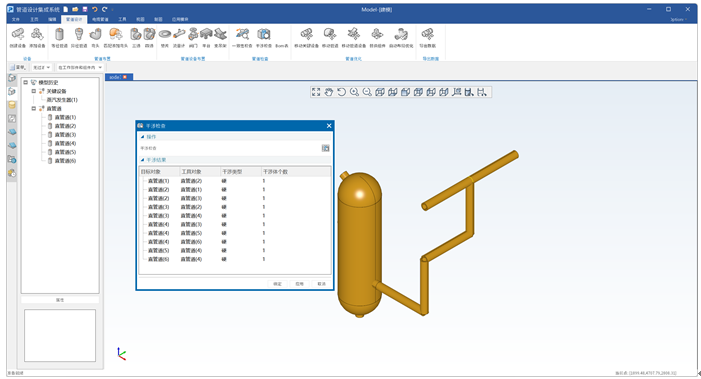Image resolution: width=701 pixels, height=379 pixels.
Task: Click the 确定 button in the dialog
Action: click(x=278, y=284)
